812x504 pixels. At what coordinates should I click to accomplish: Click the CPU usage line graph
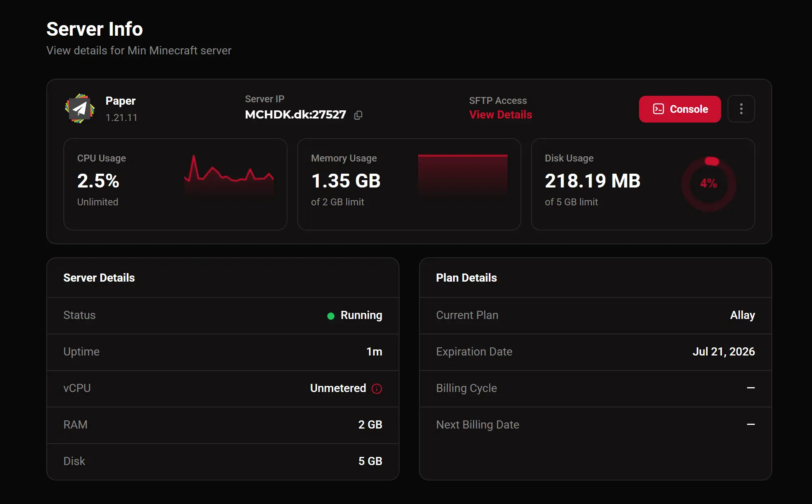229,175
